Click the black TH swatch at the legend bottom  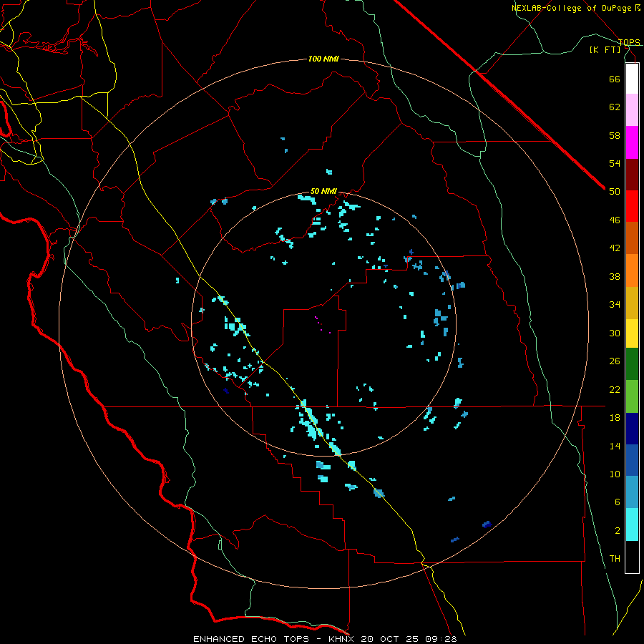click(632, 557)
